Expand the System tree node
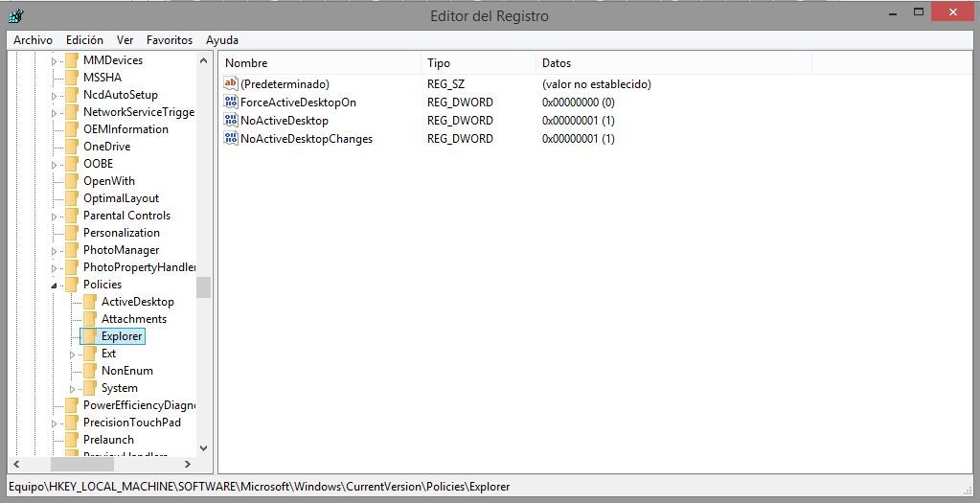Image resolution: width=980 pixels, height=503 pixels. (x=72, y=389)
